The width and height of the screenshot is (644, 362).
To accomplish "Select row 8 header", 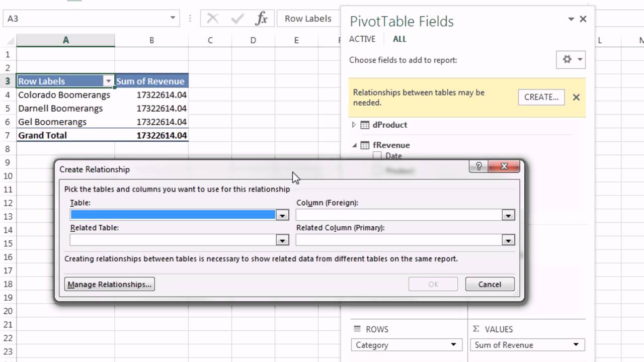I will click(x=8, y=149).
